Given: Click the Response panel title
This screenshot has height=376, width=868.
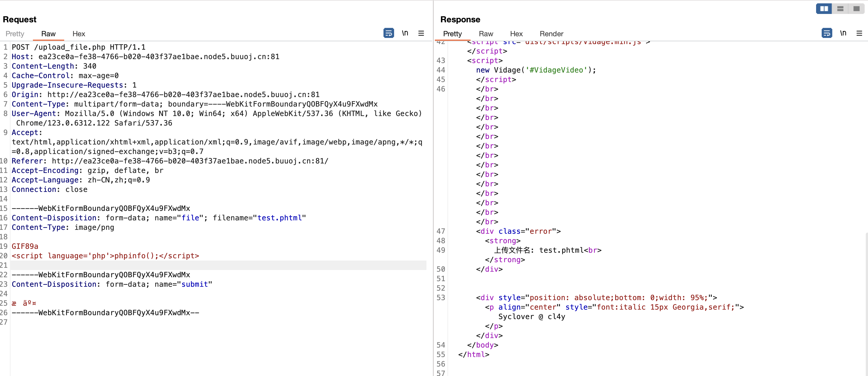Looking at the screenshot, I should coord(460,20).
